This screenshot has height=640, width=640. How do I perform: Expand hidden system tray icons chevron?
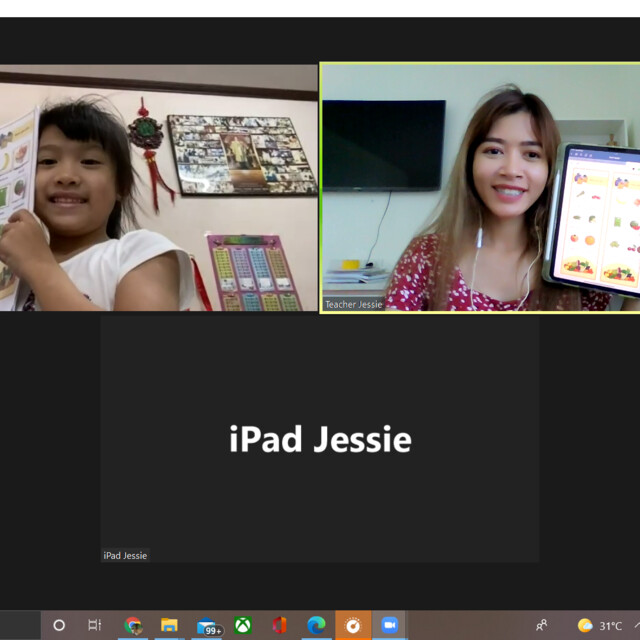pyautogui.click(x=637, y=625)
